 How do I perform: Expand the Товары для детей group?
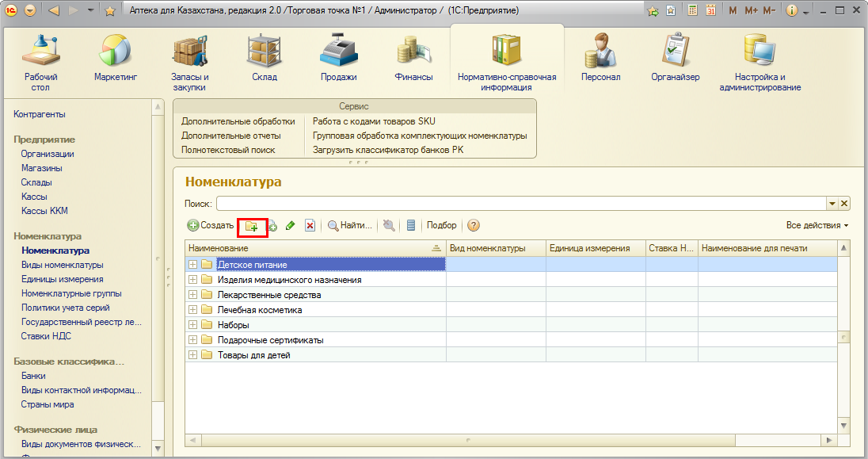[192, 355]
